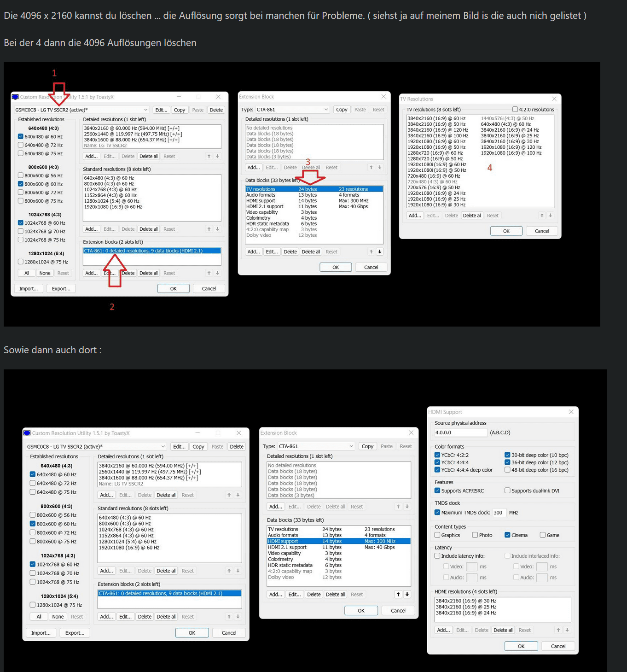
Task: Enable 48-bit deep color (16 bpc)
Action: [x=507, y=470]
